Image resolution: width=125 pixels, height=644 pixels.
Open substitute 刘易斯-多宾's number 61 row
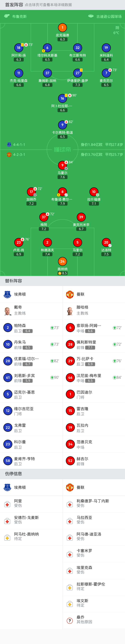click(31, 377)
